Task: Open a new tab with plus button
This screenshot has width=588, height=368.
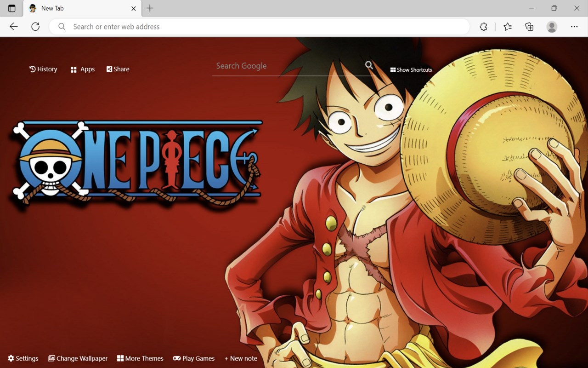Action: (150, 8)
